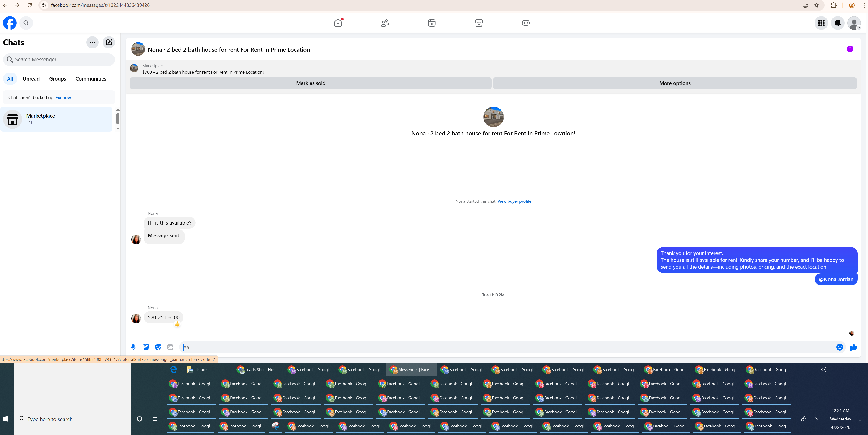868x435 pixels.
Task: Open conversation information purple icon
Action: tap(850, 49)
